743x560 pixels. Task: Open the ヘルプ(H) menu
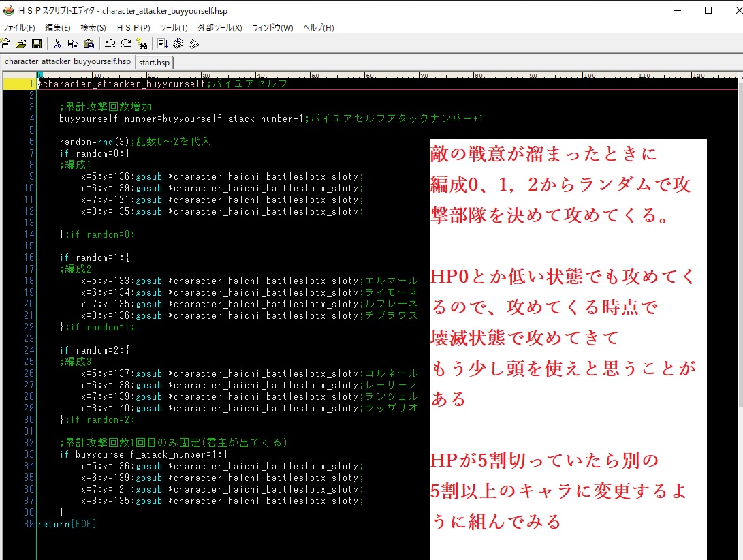pos(319,27)
